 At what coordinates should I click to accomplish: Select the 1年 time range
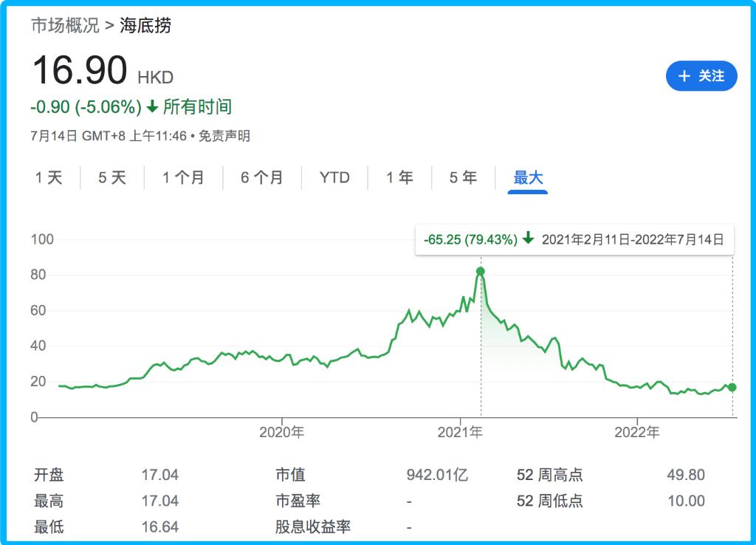point(398,177)
